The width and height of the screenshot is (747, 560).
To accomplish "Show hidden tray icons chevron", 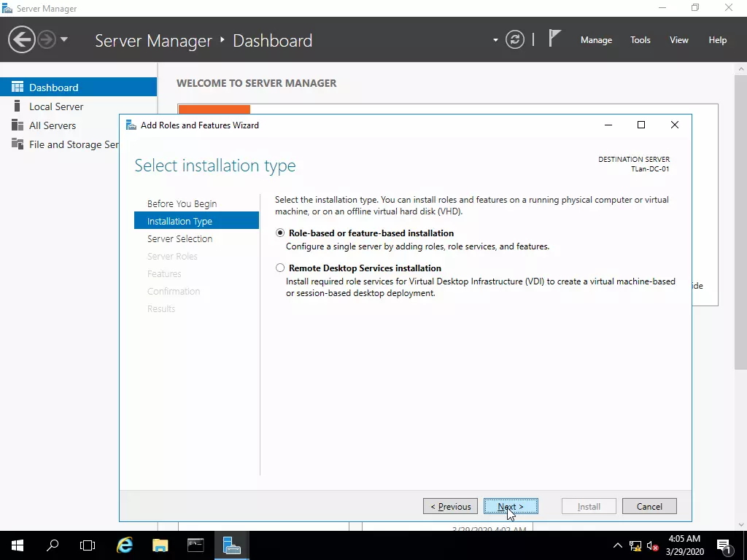I will click(617, 545).
